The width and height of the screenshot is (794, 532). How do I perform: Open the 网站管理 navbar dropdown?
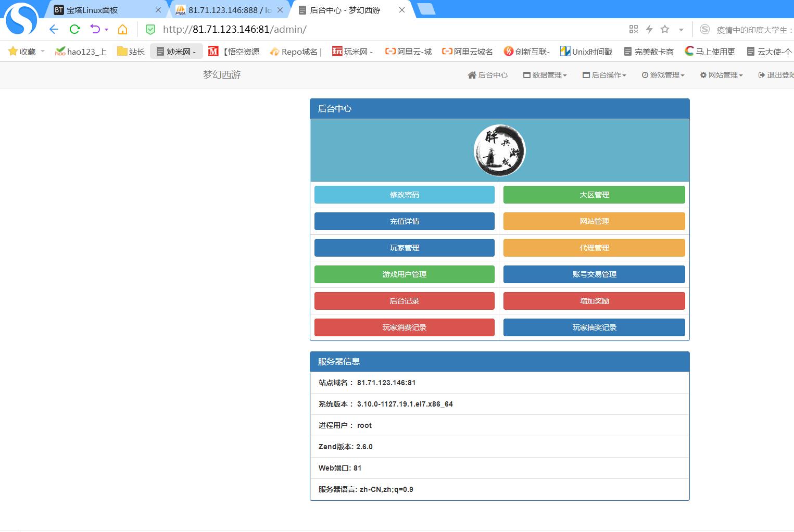[722, 75]
